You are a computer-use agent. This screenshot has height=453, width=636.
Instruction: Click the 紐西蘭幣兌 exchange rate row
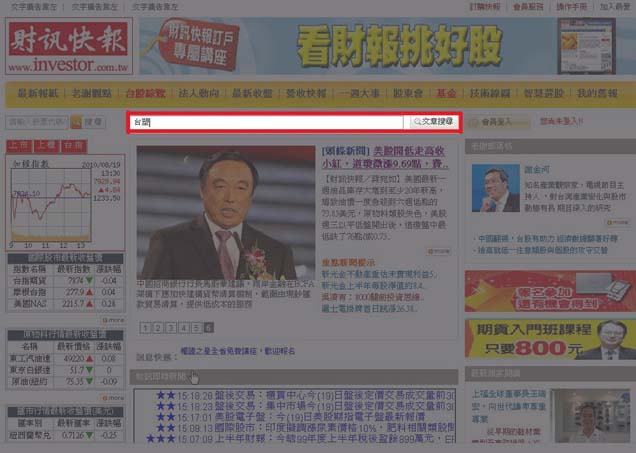[x=65, y=435]
